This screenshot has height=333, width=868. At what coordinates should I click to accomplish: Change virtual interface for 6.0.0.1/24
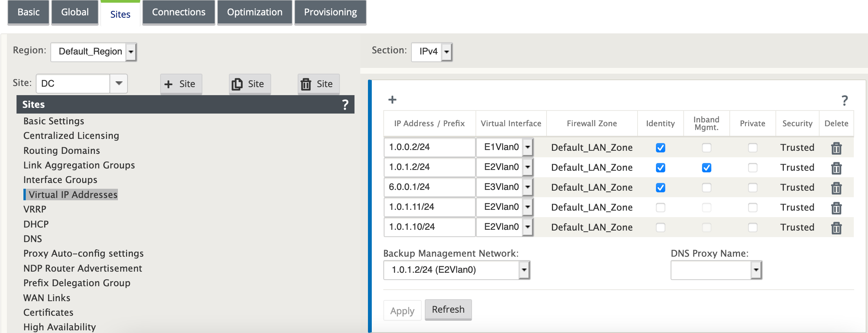pos(505,187)
